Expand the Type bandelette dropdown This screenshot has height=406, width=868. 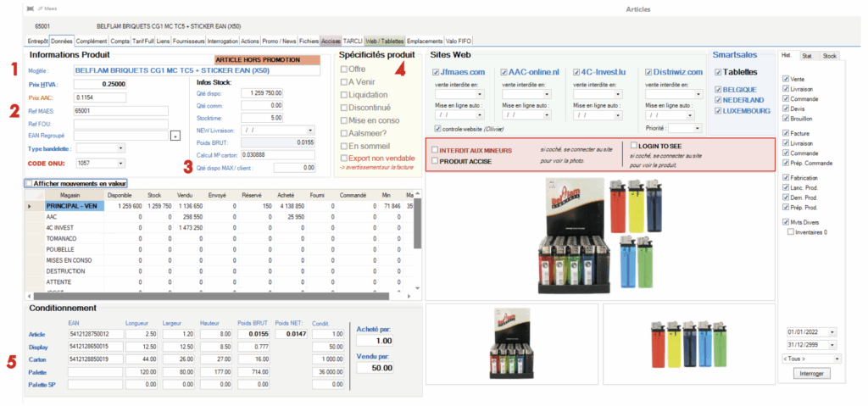tap(118, 148)
